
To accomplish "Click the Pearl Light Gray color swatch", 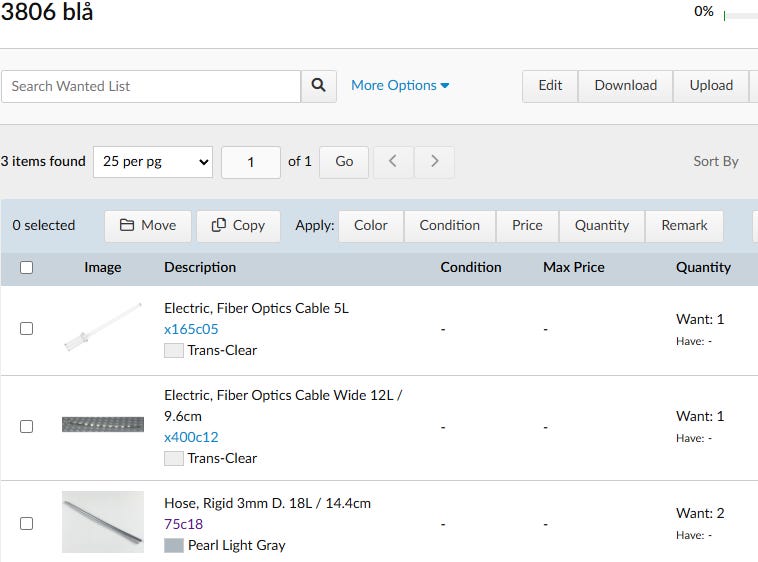I will (x=174, y=545).
